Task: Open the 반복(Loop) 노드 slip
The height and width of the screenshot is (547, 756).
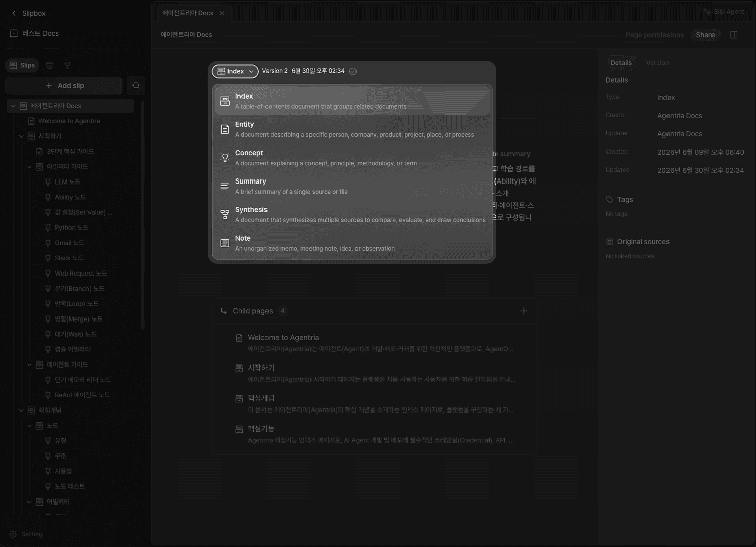Action: point(76,303)
